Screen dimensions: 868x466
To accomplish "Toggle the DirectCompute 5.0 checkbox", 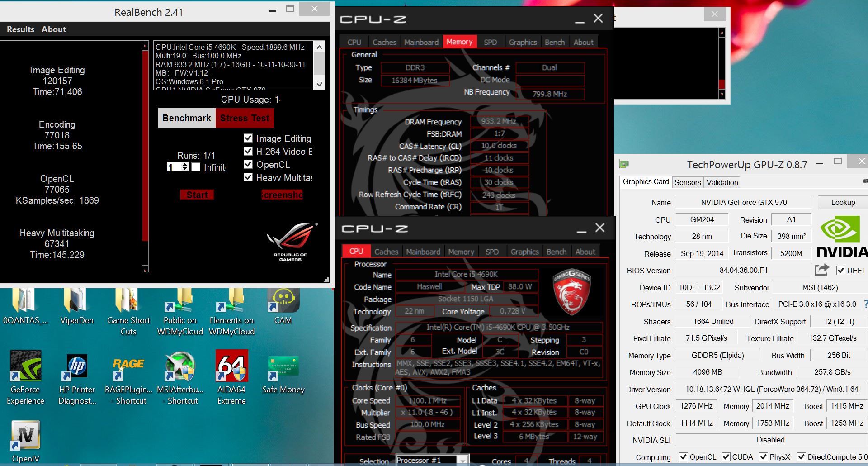I will click(802, 457).
